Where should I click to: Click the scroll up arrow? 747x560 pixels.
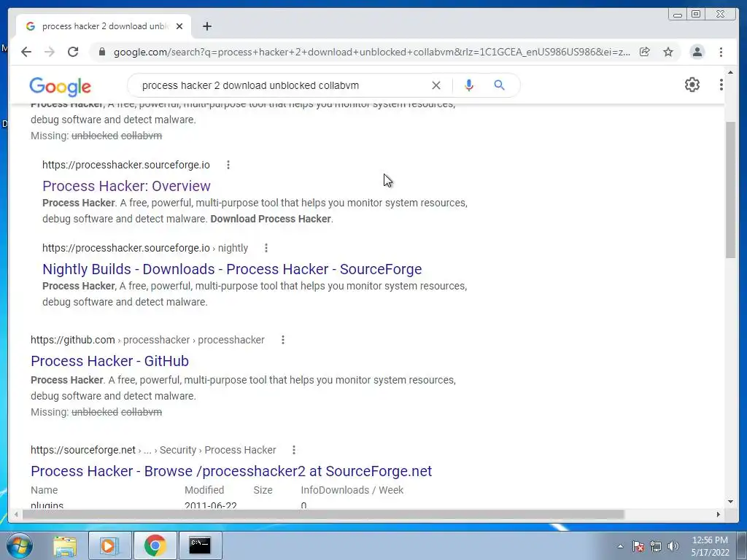coord(730,72)
